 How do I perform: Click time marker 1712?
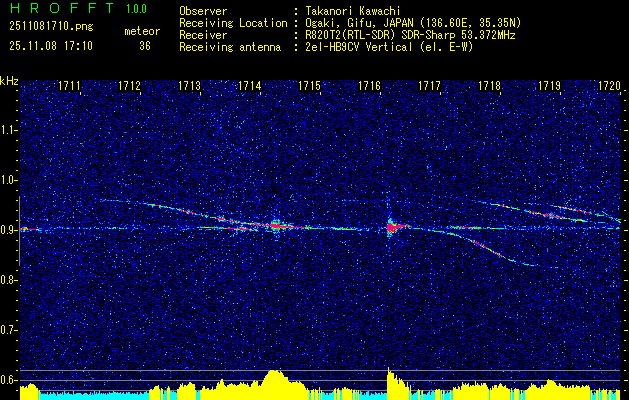(130, 85)
